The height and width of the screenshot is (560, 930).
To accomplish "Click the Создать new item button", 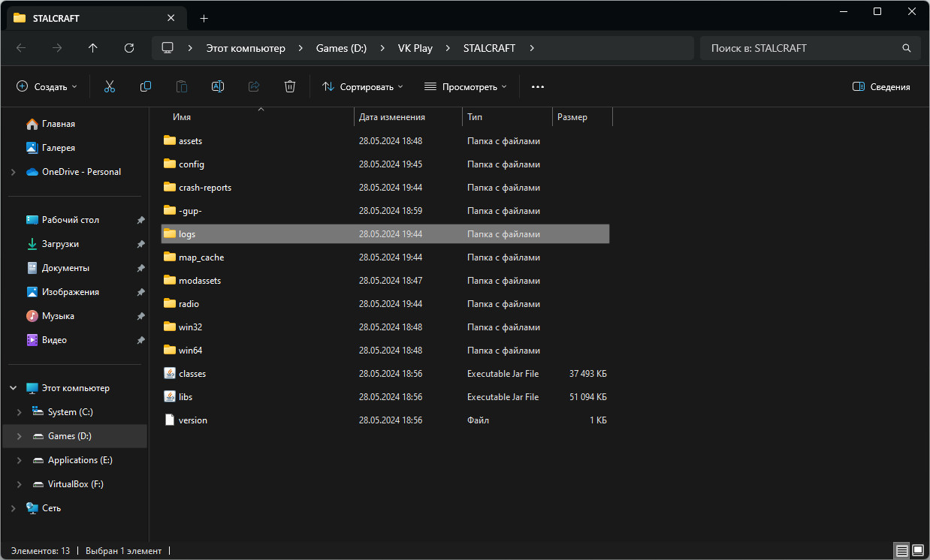I will [x=47, y=86].
